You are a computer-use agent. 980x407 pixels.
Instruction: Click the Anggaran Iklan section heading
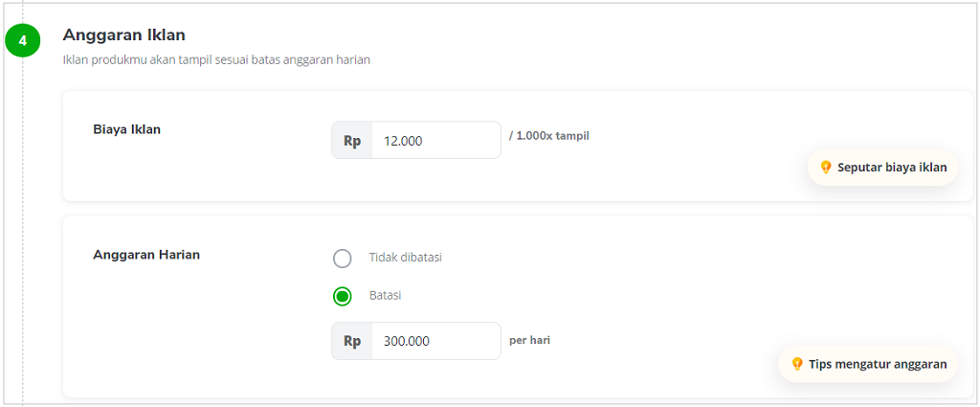click(123, 35)
